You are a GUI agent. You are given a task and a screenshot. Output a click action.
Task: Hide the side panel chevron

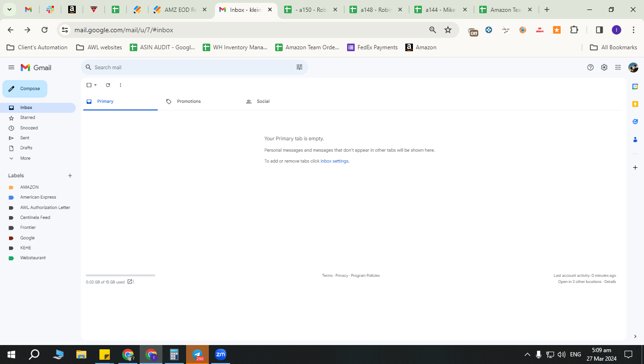(635, 337)
